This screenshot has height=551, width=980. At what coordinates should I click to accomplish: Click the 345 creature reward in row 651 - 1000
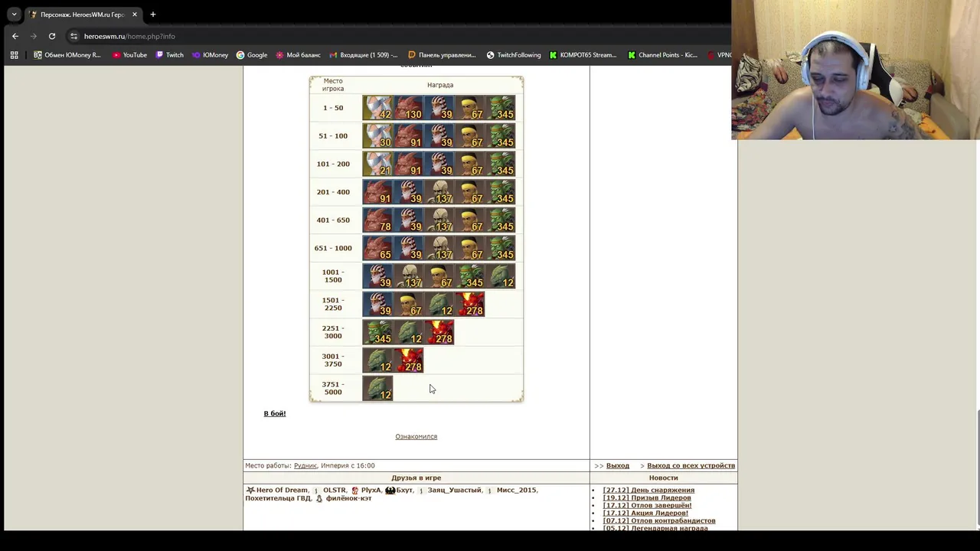tap(500, 248)
